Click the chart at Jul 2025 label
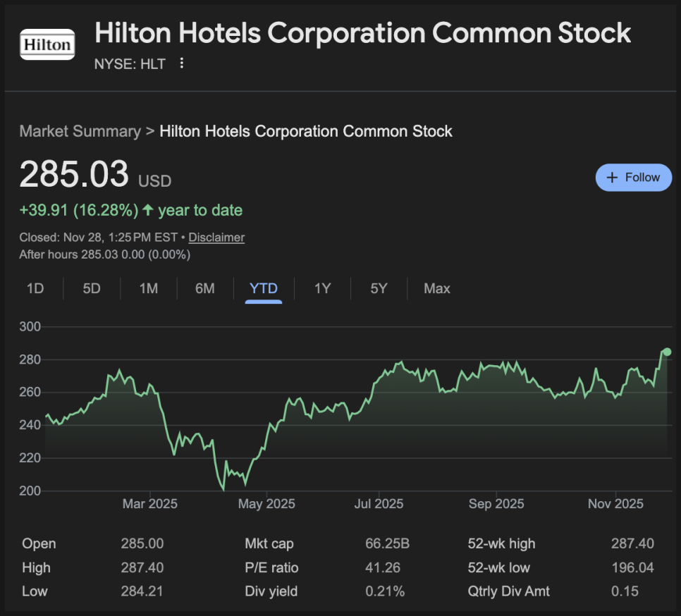Image resolution: width=681 pixels, height=616 pixels. click(x=379, y=504)
